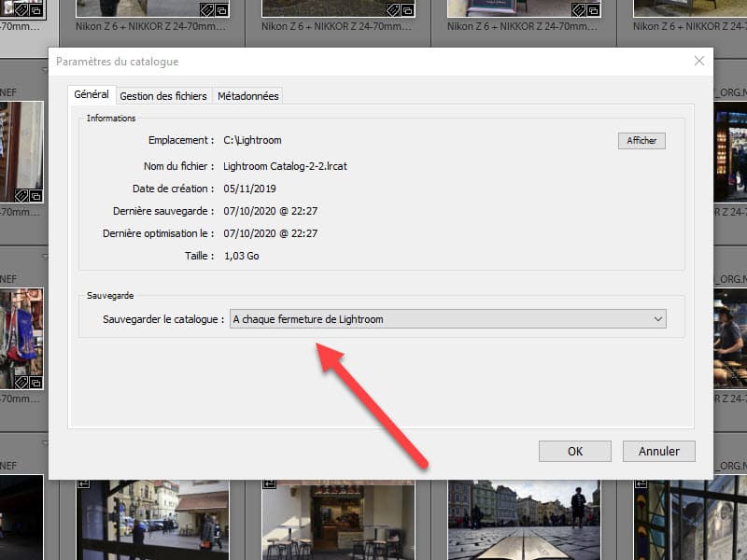Screen dimensions: 747x560
Task: Click the keyword tag badge on the dark-ground thumbnail
Action: (x=392, y=9)
